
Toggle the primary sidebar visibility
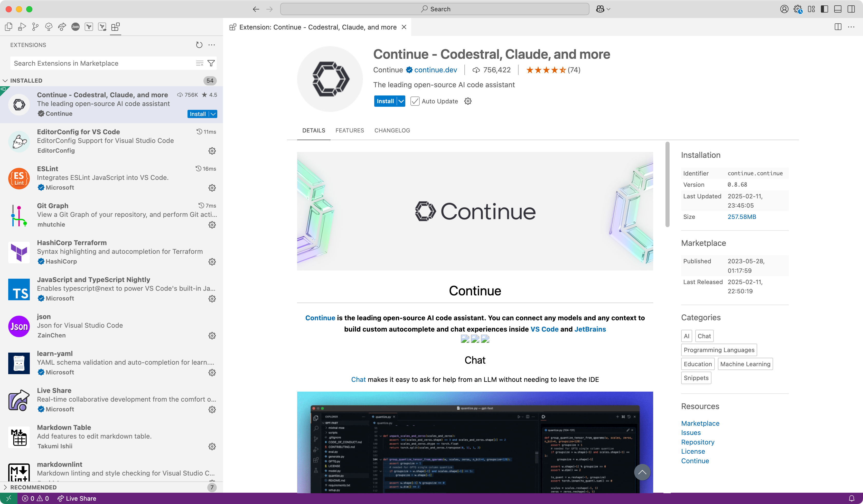pos(825,9)
